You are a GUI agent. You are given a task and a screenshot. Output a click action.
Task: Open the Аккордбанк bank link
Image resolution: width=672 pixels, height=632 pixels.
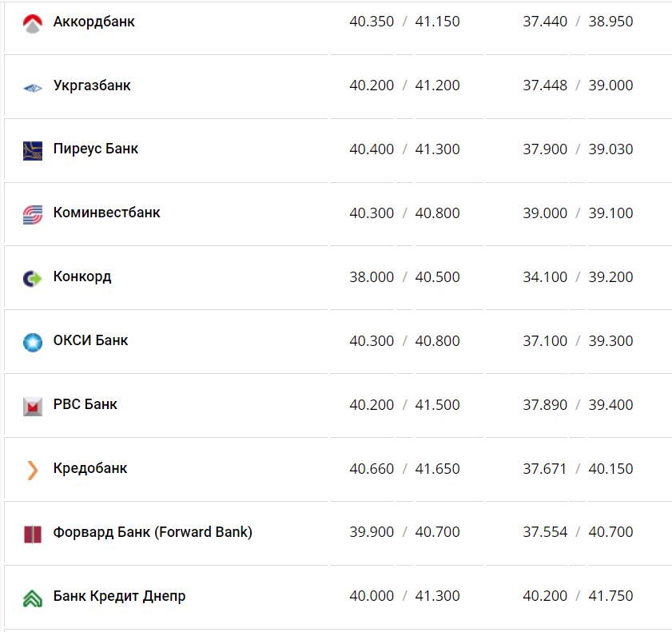click(x=93, y=22)
